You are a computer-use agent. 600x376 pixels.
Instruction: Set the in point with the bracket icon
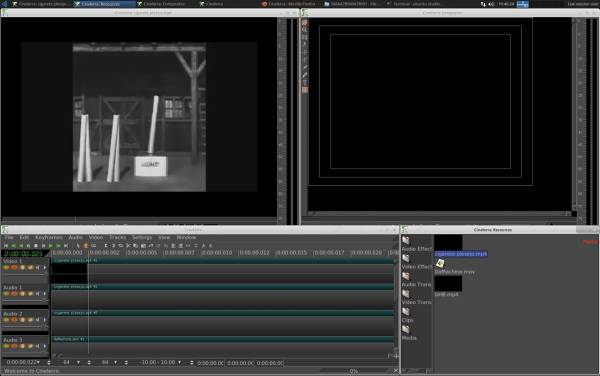click(x=106, y=246)
